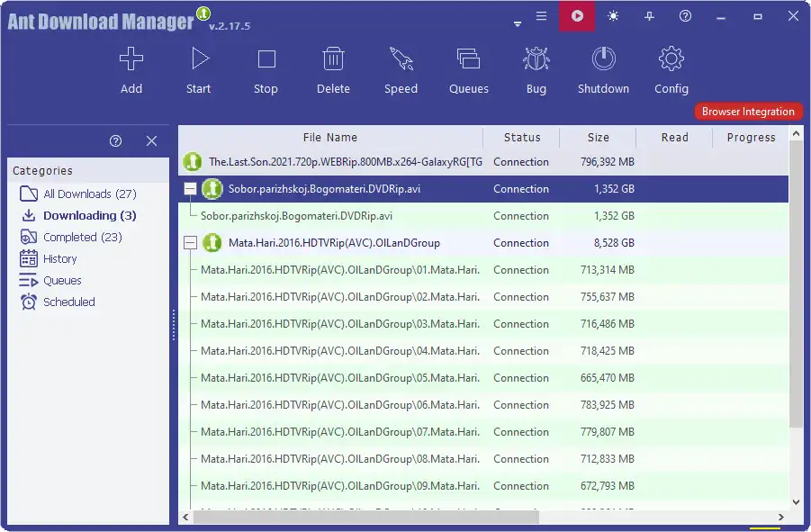
Task: Open the Queues toolbar icon
Action: (x=469, y=59)
